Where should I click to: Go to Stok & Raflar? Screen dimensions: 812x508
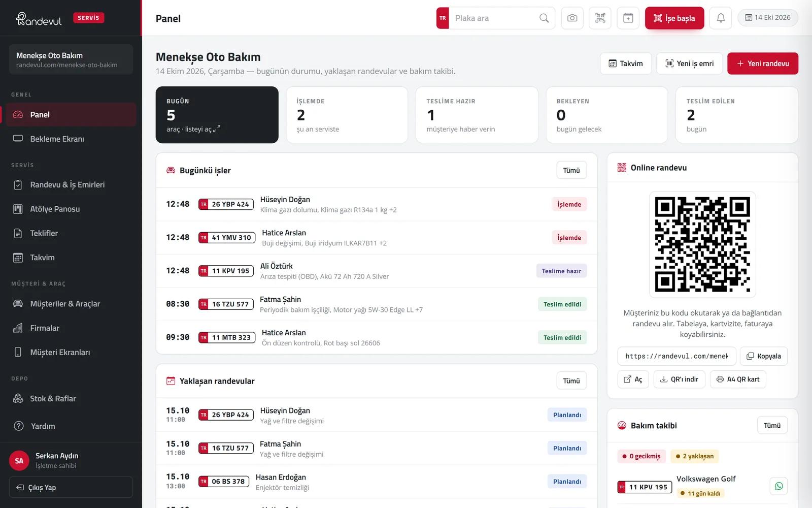pos(71,399)
